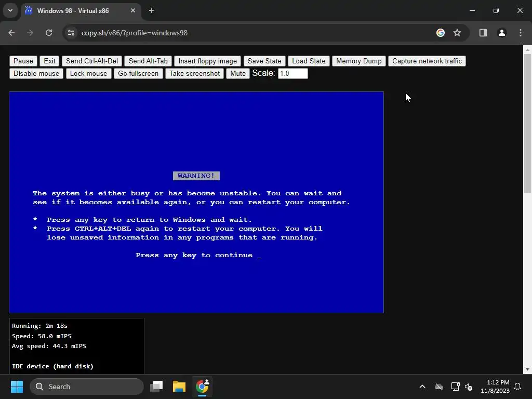Screen dimensions: 532x399
Task: Open File Explorer from taskbar
Action: [179, 387]
